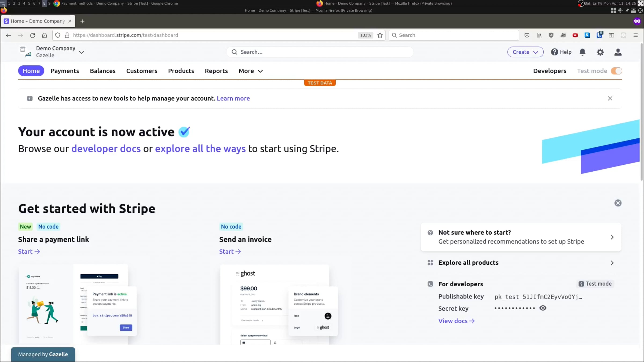
Task: Click the Demo Company store logo
Action: click(26, 52)
